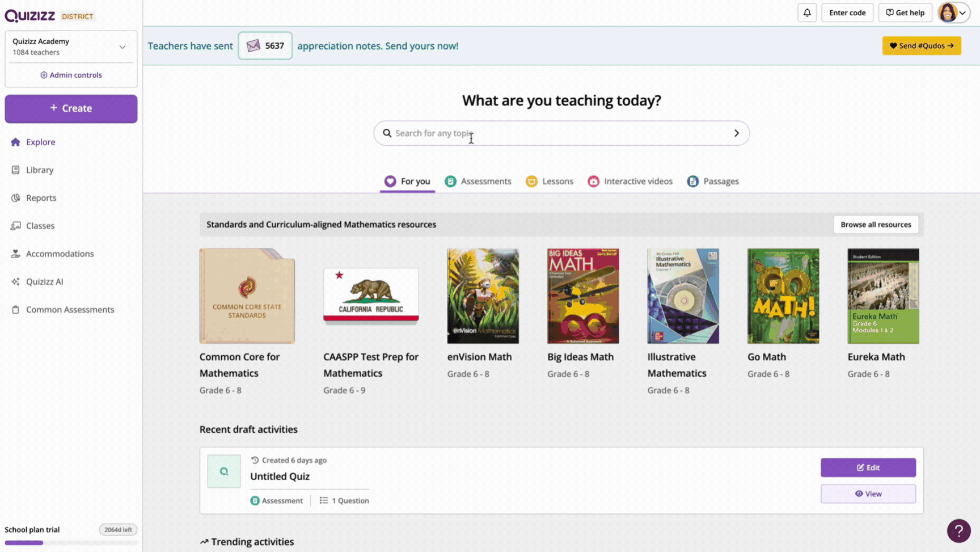View the Untitled Quiz draft

[868, 494]
